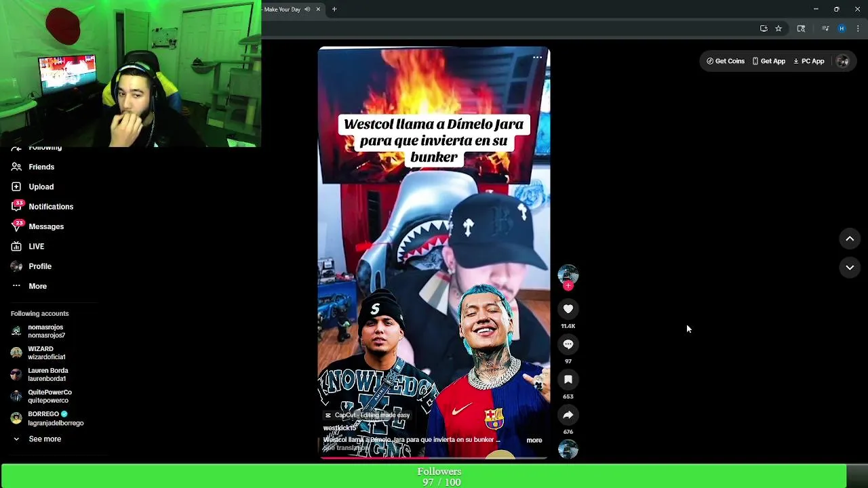
Task: Open the Friends page in sidebar
Action: pos(41,167)
